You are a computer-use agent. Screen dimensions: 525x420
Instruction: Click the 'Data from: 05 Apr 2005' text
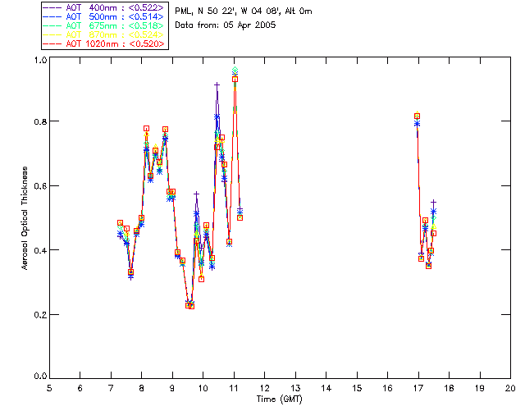226,25
